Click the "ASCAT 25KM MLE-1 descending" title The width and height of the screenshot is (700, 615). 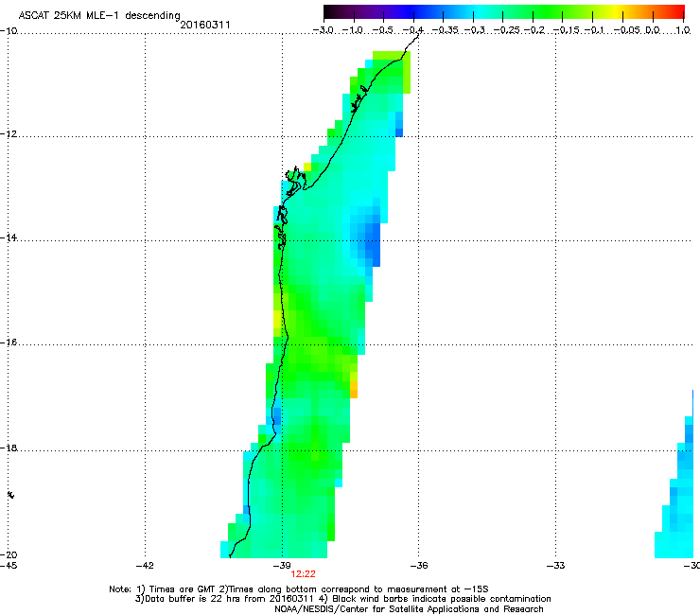pyautogui.click(x=99, y=15)
